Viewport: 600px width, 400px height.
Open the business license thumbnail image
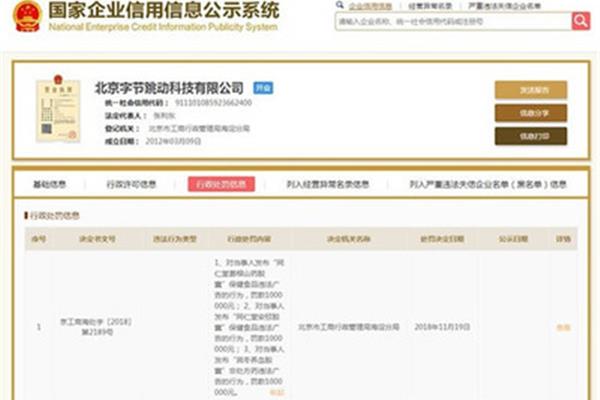(58, 109)
